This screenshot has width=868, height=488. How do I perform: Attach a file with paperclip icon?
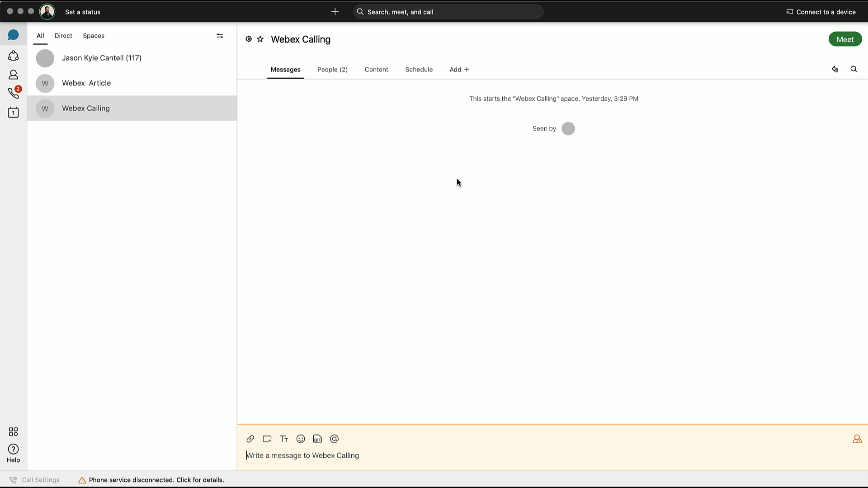coord(250,439)
